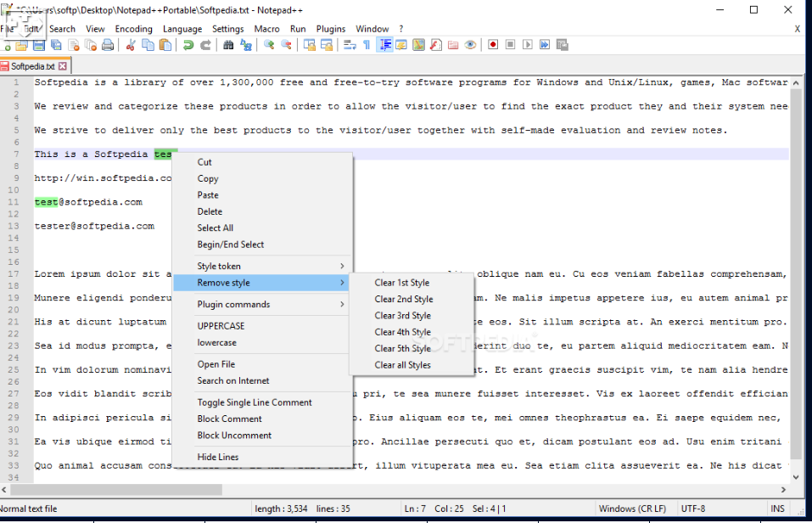
Task: Click the highlighted Remove style entry
Action: pos(262,283)
